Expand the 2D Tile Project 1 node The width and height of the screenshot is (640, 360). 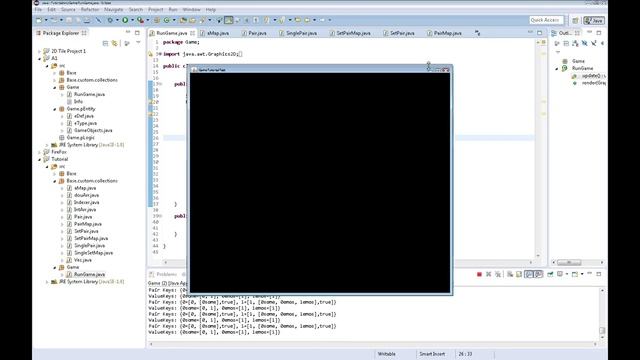point(40,51)
